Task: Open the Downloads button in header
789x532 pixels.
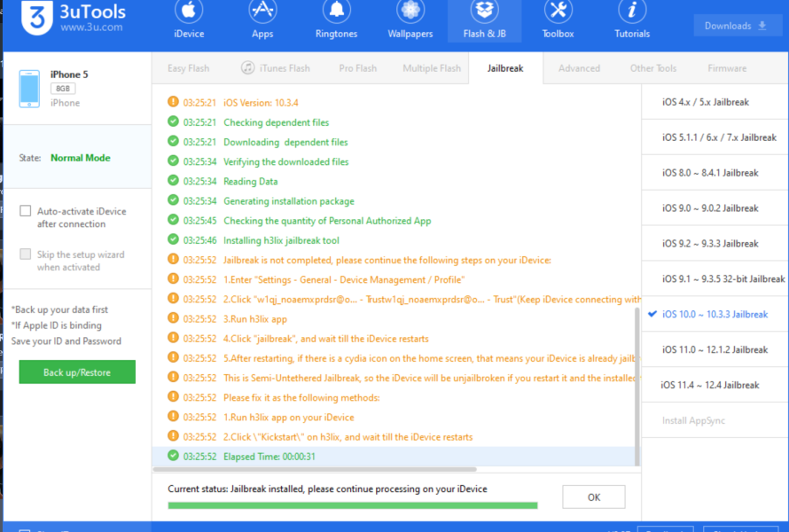Action: click(x=736, y=26)
